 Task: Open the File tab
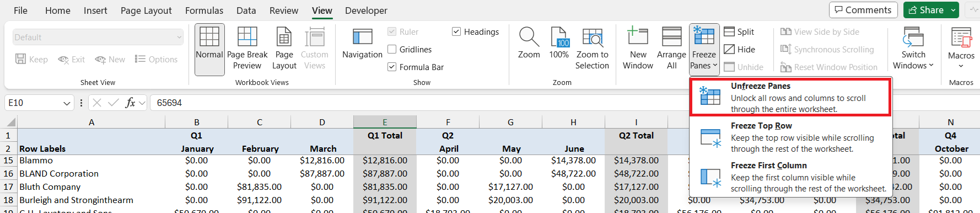point(20,10)
